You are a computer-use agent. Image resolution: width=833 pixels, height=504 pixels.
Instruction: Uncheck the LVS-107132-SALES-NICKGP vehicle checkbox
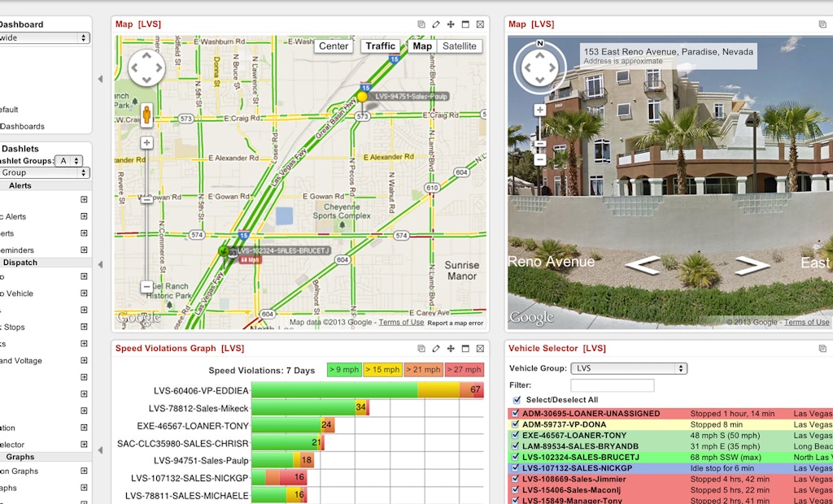tap(514, 468)
